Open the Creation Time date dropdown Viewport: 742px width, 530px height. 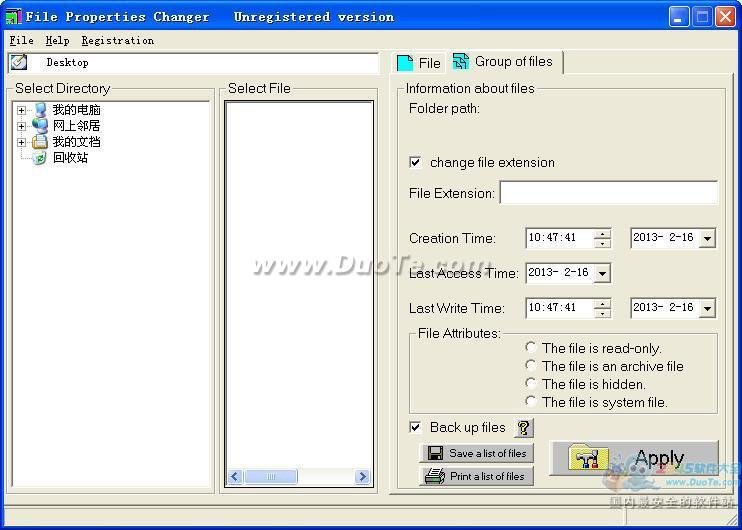pos(707,238)
